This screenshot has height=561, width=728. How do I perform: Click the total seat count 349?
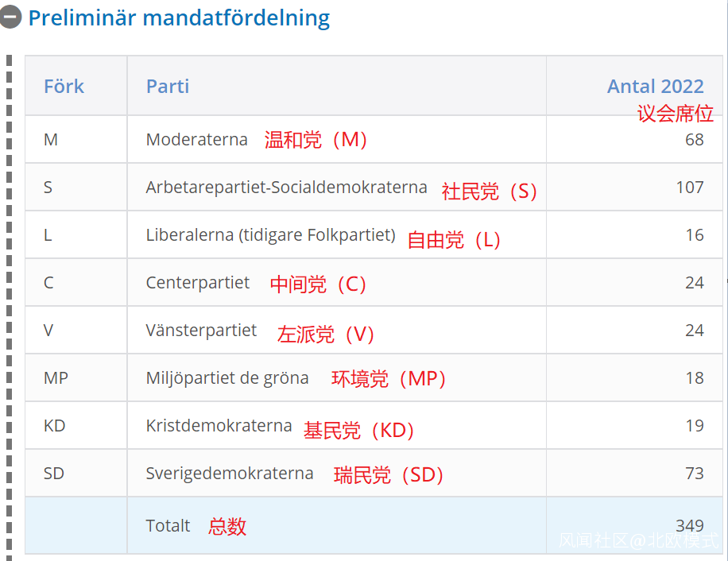(689, 525)
